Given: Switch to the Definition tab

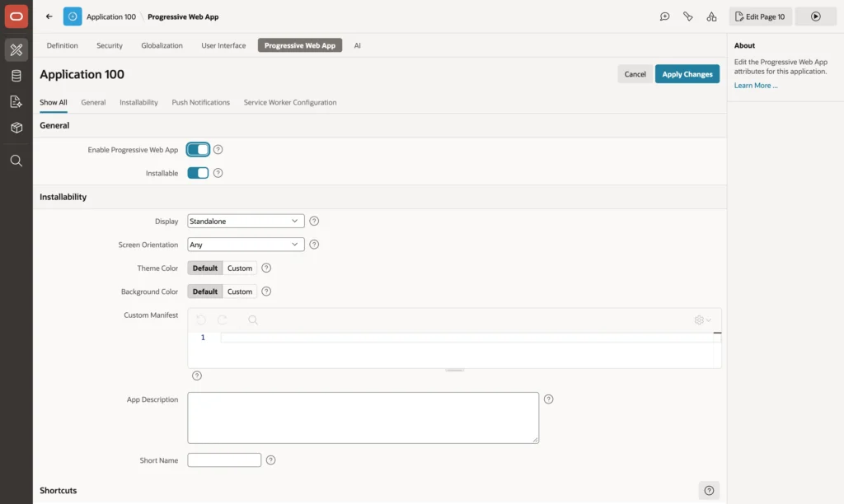Looking at the screenshot, I should pyautogui.click(x=63, y=46).
